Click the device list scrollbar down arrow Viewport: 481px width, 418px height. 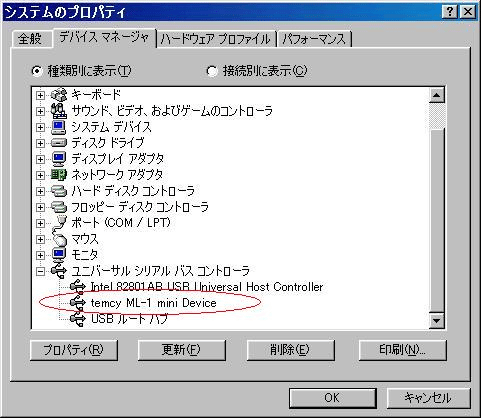tap(436, 321)
